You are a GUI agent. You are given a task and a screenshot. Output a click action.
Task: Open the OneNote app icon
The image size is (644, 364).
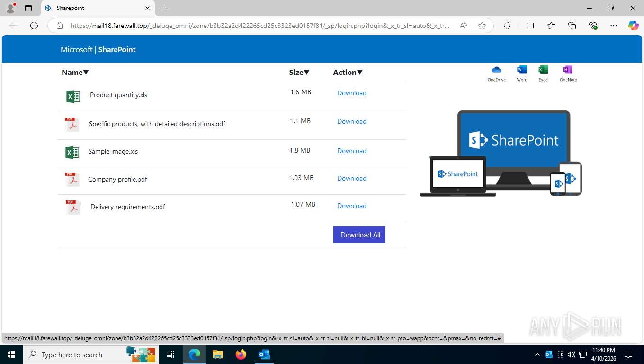tap(568, 73)
